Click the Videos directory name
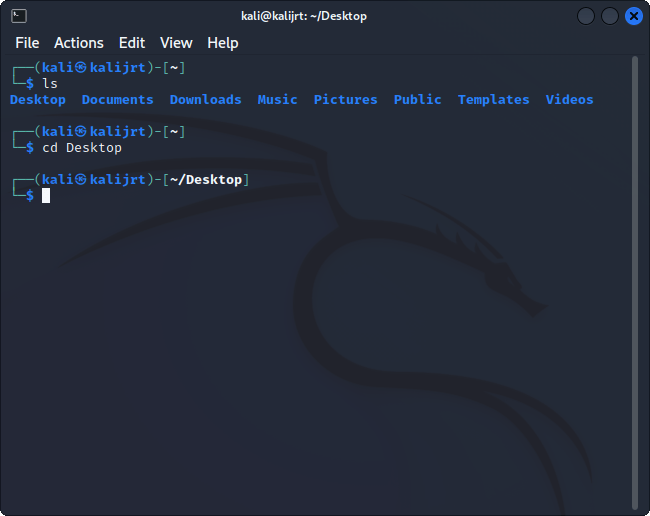650x516 pixels. pyautogui.click(x=569, y=99)
